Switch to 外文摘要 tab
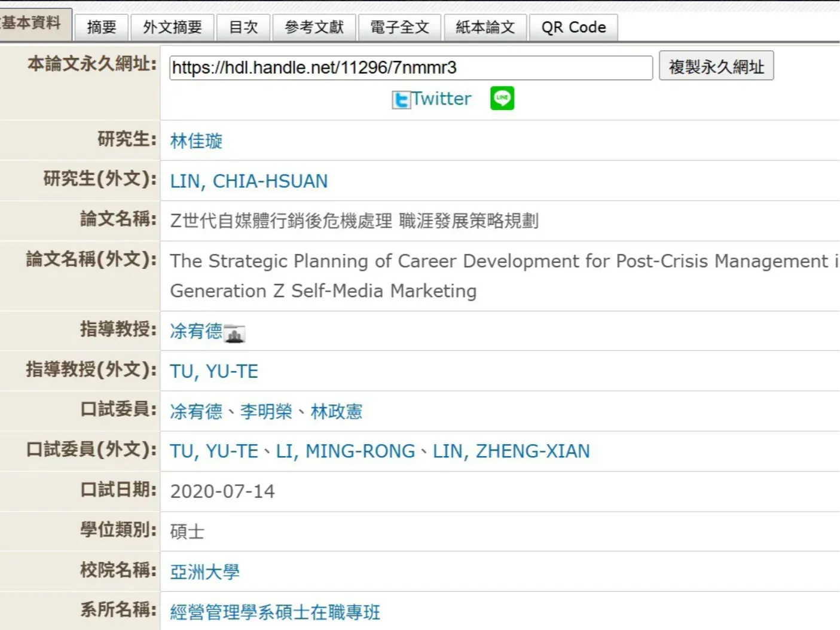Viewport: 840px width, 630px height. click(x=172, y=27)
